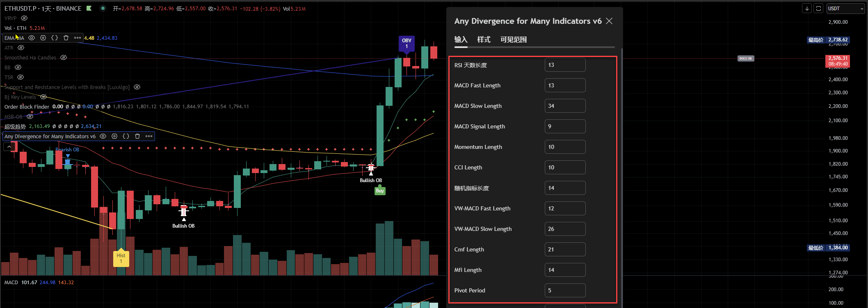Image resolution: width=868 pixels, height=308 pixels.
Task: Open more options for EMA/MA
Action: tap(78, 38)
